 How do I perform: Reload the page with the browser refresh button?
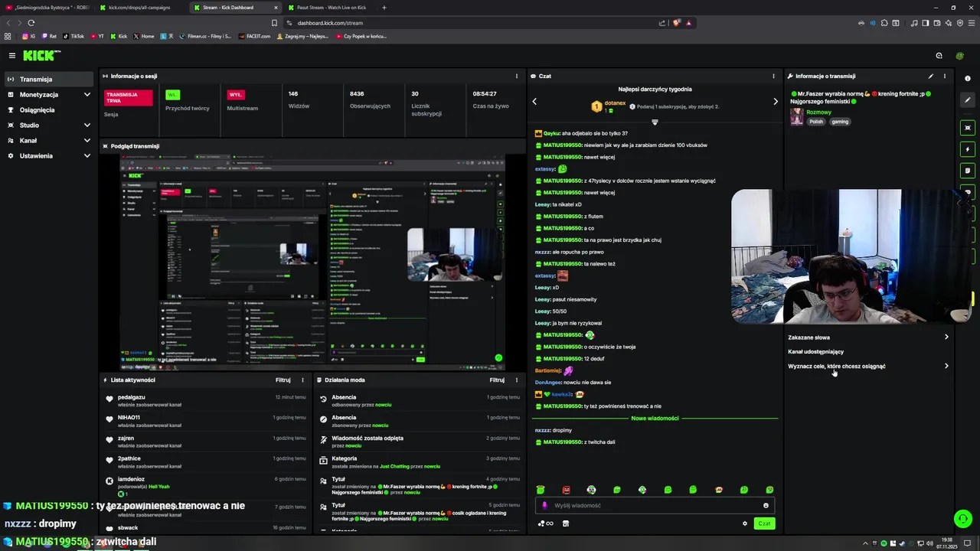(x=31, y=23)
